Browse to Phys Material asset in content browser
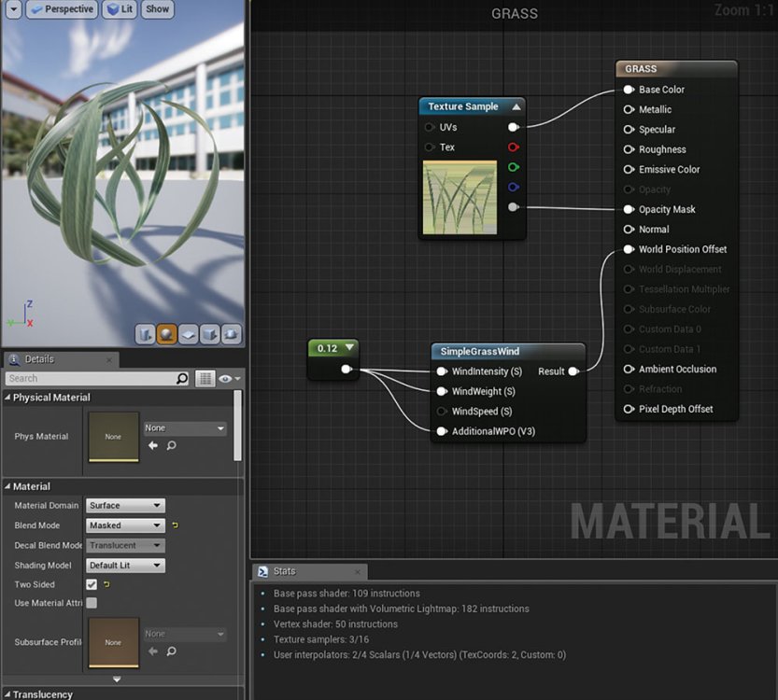This screenshot has height=700, width=778. click(171, 446)
